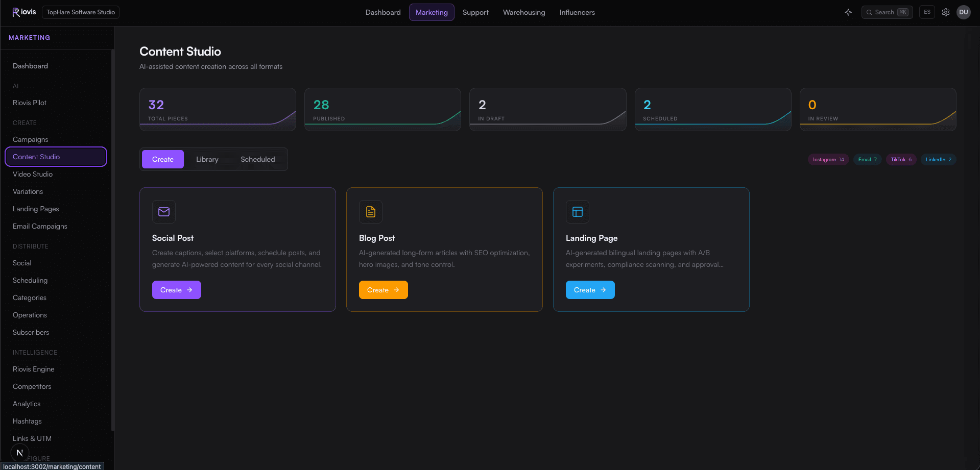Filter by the Instagram 14 chip
The width and height of the screenshot is (980, 470).
(x=828, y=160)
